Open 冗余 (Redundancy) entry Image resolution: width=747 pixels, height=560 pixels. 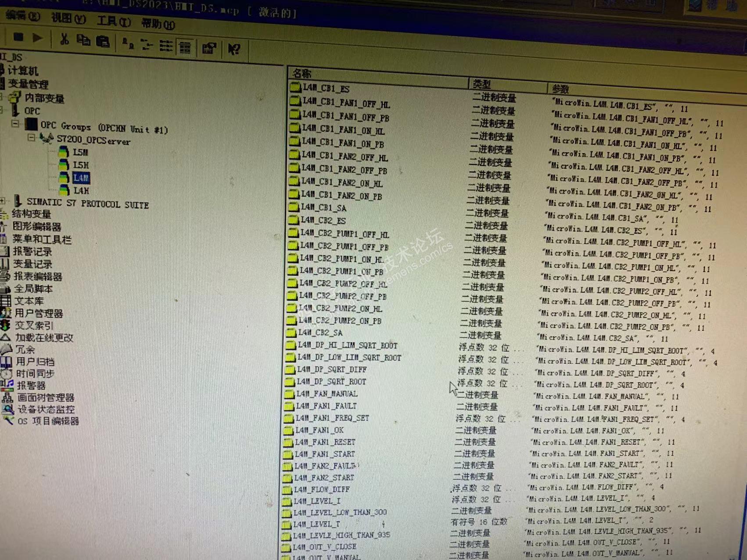click(x=25, y=350)
